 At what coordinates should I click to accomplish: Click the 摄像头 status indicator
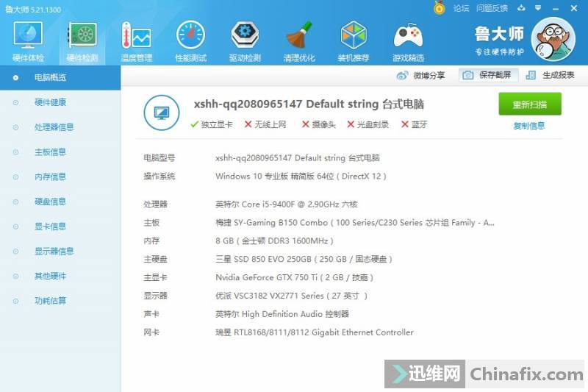[x=319, y=124]
